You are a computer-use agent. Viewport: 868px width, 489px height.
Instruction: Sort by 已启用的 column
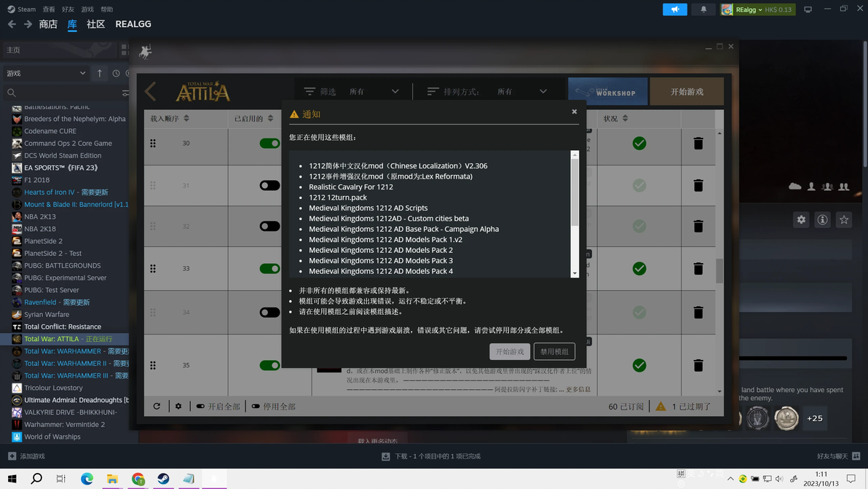point(253,119)
